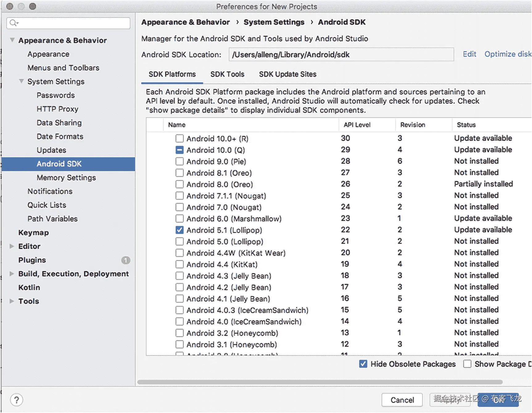Image resolution: width=532 pixels, height=413 pixels.
Task: Toggle Hide Obsolete Packages checkbox
Action: pyautogui.click(x=363, y=364)
